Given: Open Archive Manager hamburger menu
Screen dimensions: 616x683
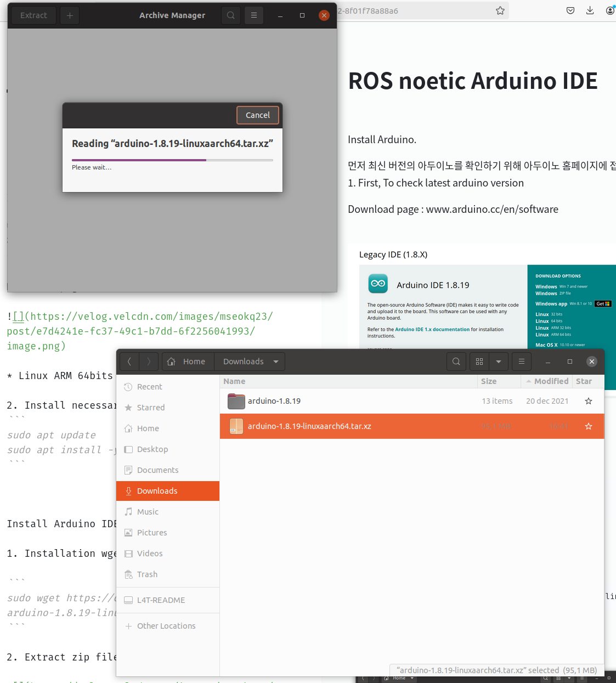Looking at the screenshot, I should point(254,15).
